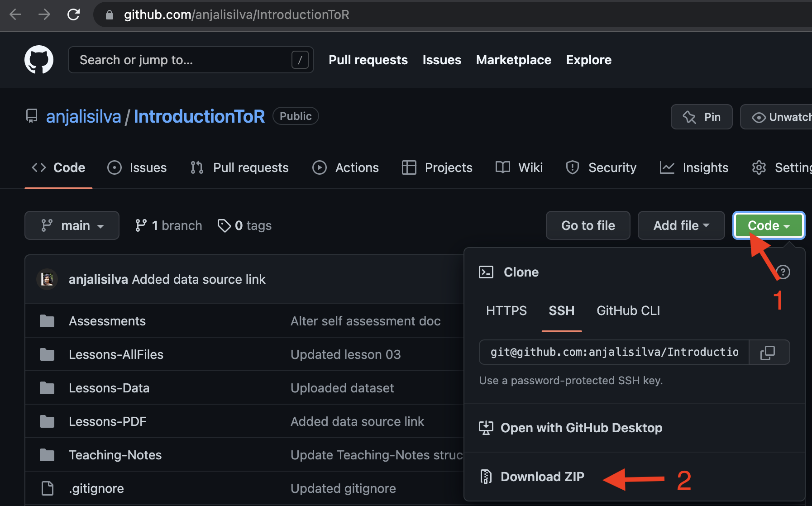
Task: Open the Clone help question mark icon
Action: pos(783,272)
